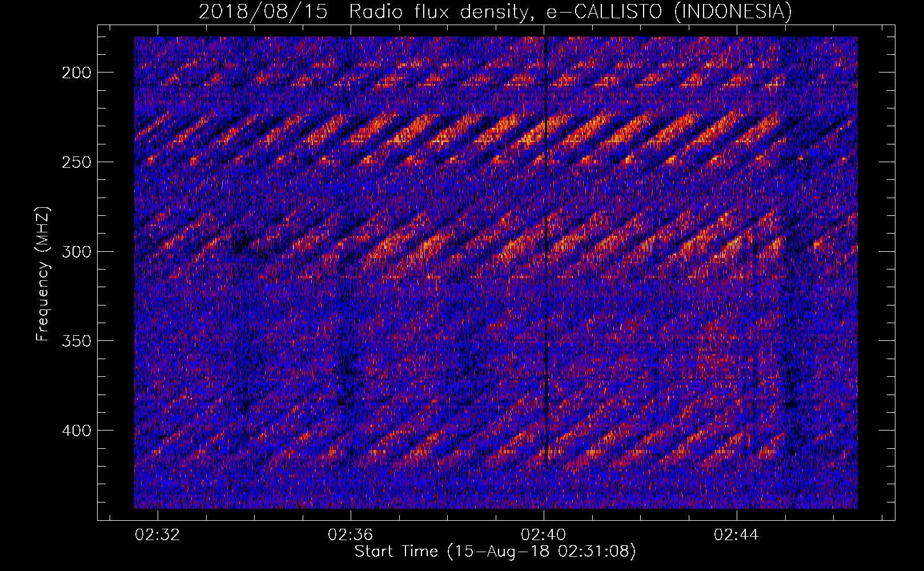Click the 02:36 time tick label

(x=350, y=534)
